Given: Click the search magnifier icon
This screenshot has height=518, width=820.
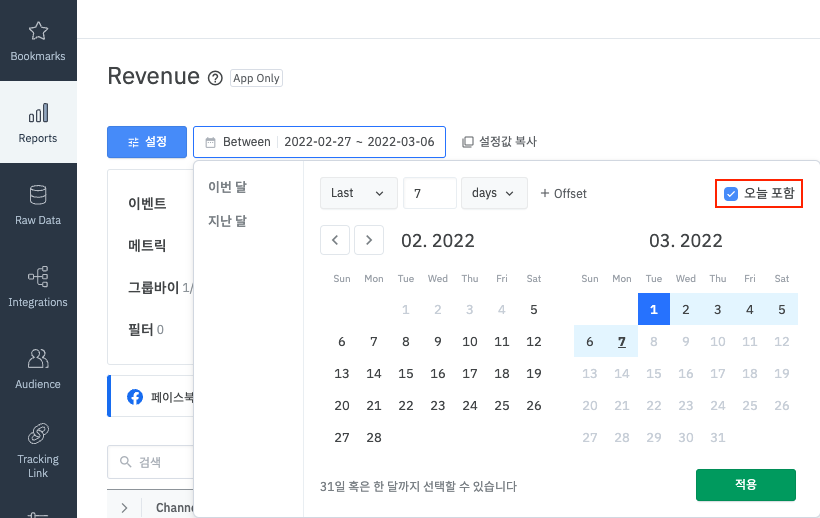Looking at the screenshot, I should tap(126, 462).
